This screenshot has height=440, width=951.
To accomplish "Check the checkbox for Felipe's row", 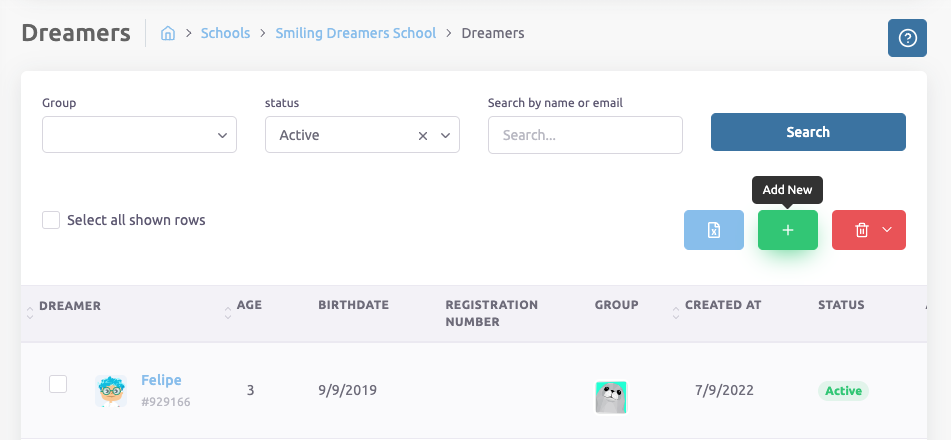I will click(58, 384).
